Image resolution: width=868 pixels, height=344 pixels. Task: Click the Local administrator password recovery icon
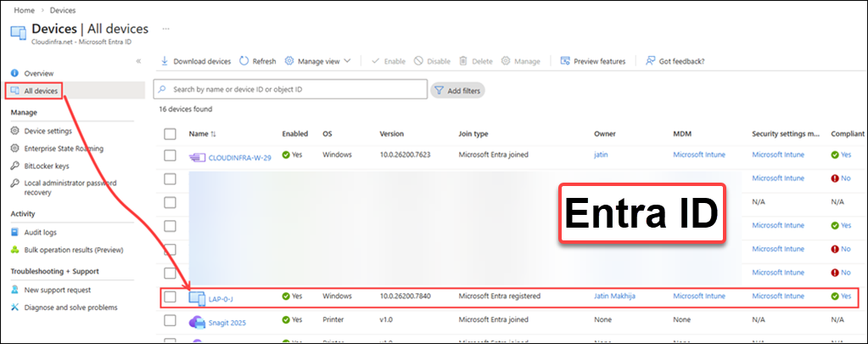(15, 183)
